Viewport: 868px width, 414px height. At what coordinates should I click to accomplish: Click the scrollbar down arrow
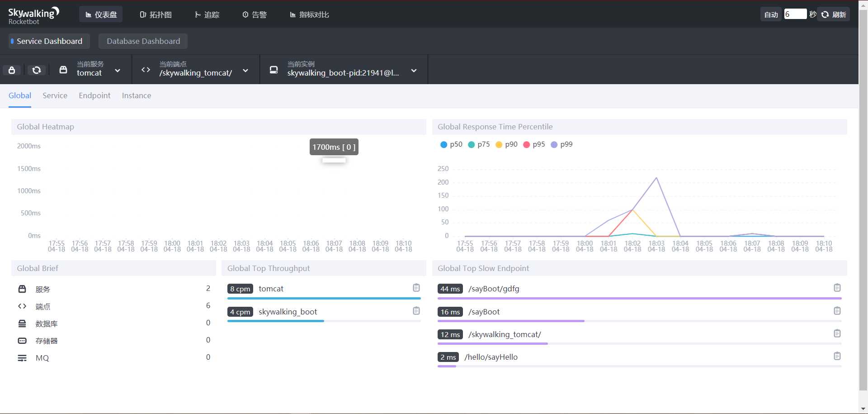(x=863, y=409)
